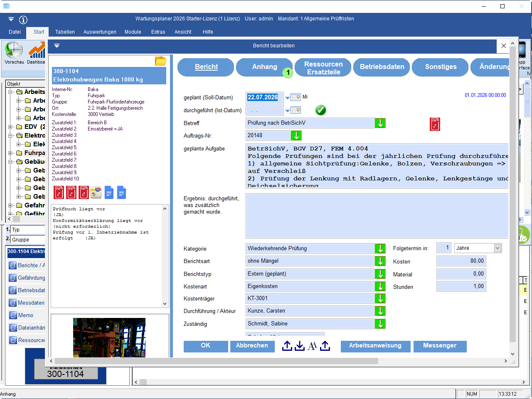Open the calendar picker for Soll-Datum
This screenshot has height=399, width=532.
(296, 97)
